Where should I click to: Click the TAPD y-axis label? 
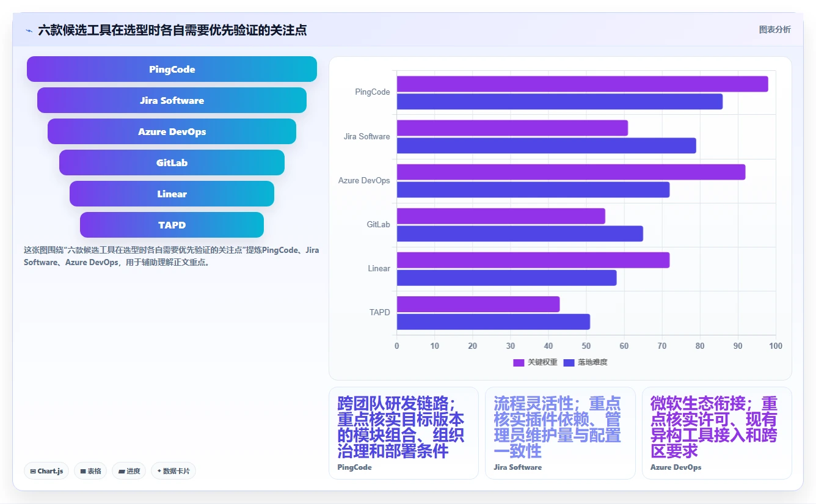379,312
